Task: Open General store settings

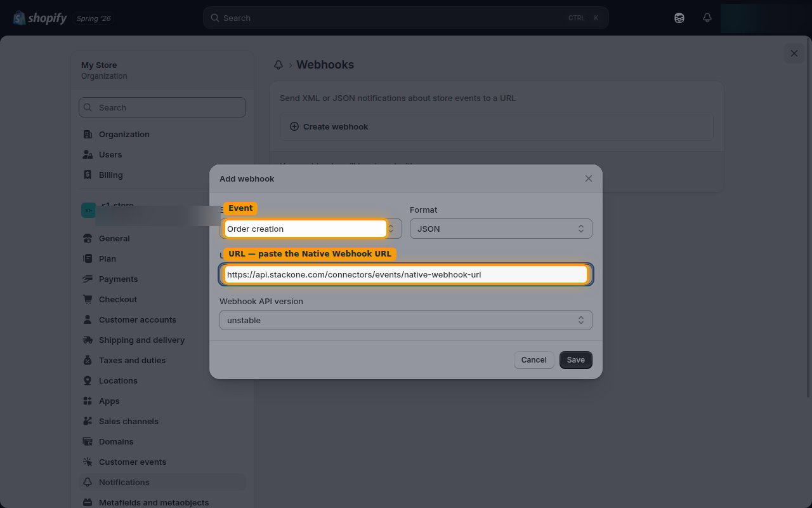Action: coord(162,238)
